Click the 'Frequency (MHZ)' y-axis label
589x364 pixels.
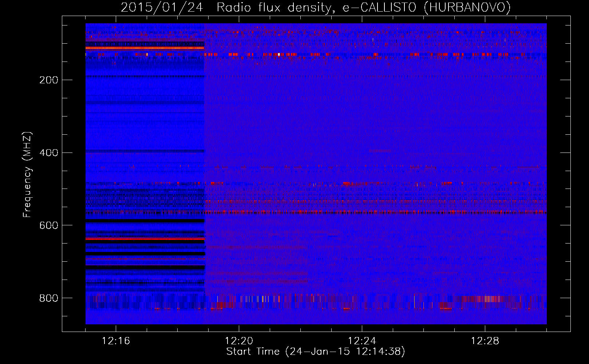[x=27, y=175]
